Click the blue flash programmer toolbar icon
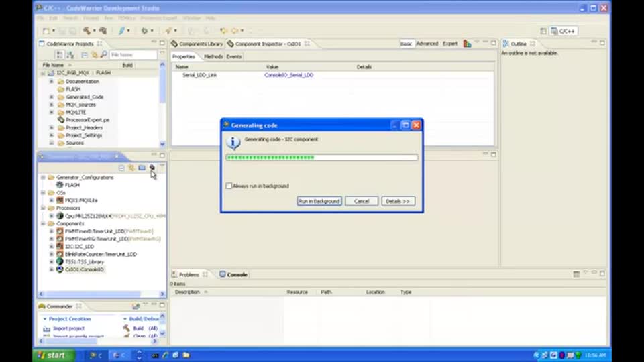Viewport: 644px width, 362px height. click(121, 31)
